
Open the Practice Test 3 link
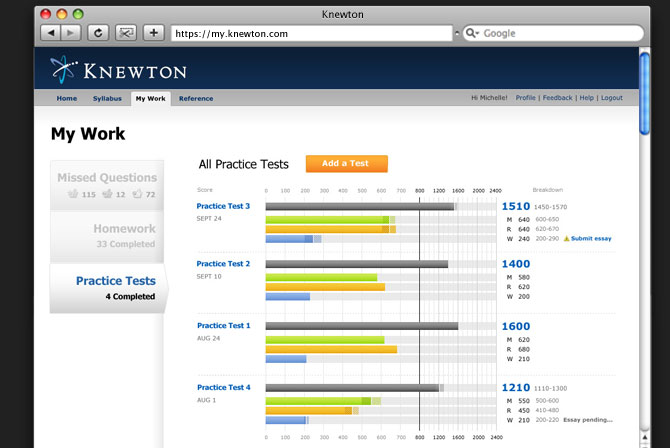(224, 206)
